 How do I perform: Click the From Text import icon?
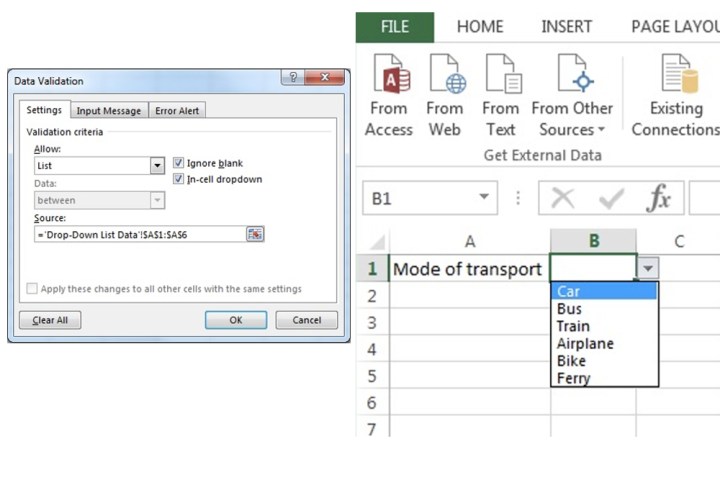coord(500,76)
